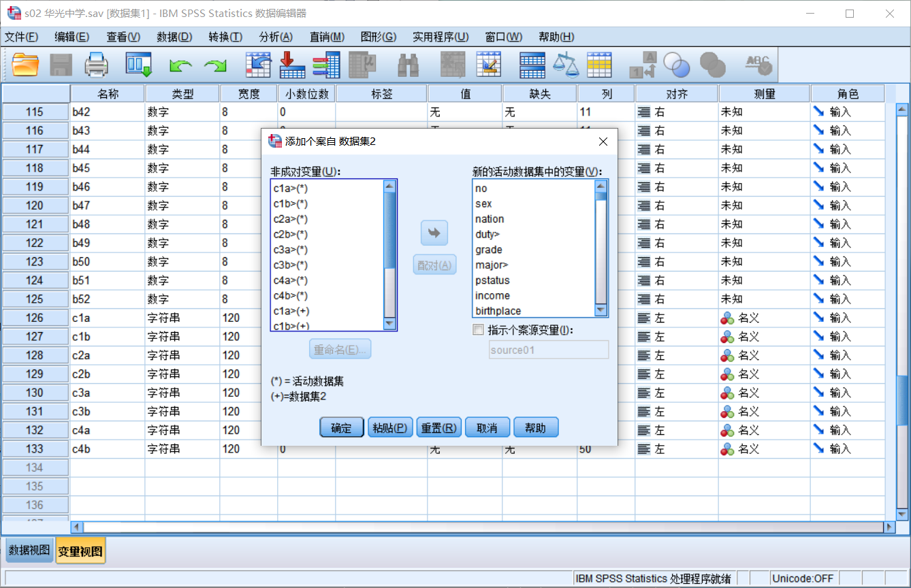
Task: Open the 实用程序 menu
Action: [x=441, y=37]
